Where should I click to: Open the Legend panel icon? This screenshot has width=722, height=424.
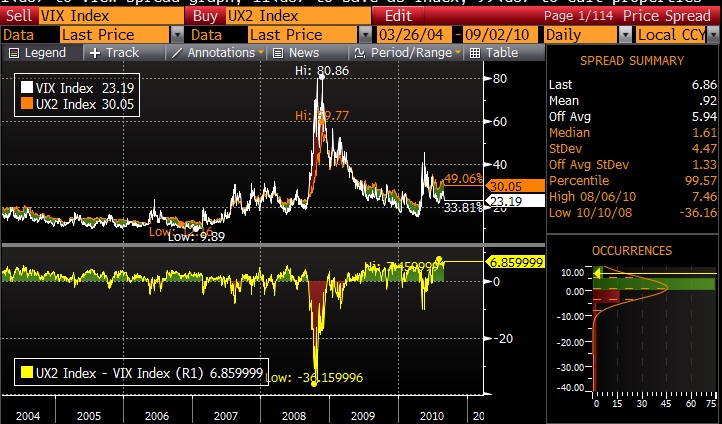click(14, 53)
